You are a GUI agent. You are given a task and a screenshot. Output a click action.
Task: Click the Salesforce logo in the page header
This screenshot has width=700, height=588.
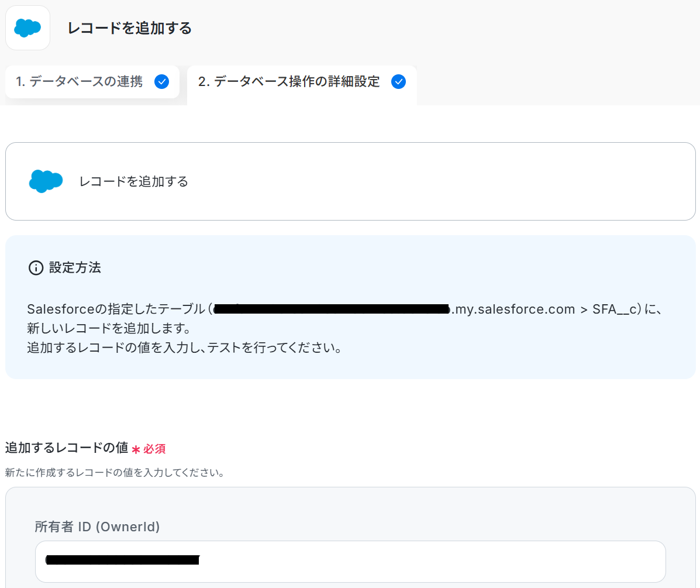tap(27, 27)
